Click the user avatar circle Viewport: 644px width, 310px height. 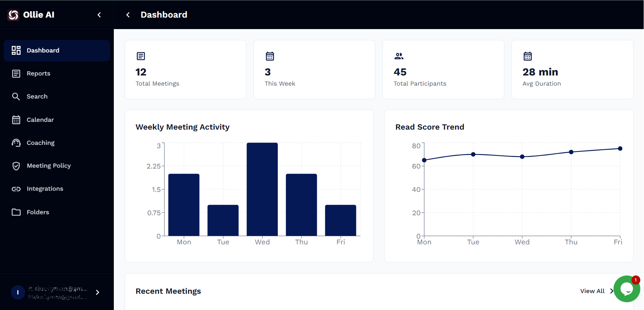tap(18, 292)
